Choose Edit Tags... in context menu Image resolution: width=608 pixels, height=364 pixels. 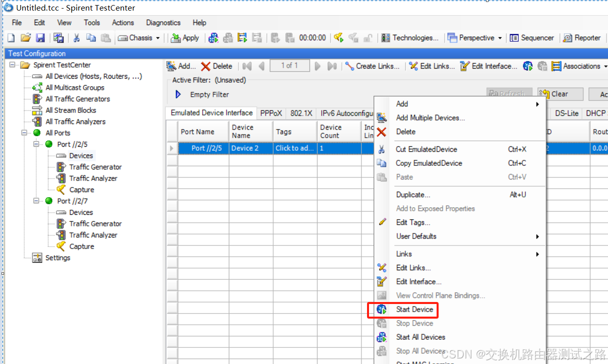(x=413, y=222)
